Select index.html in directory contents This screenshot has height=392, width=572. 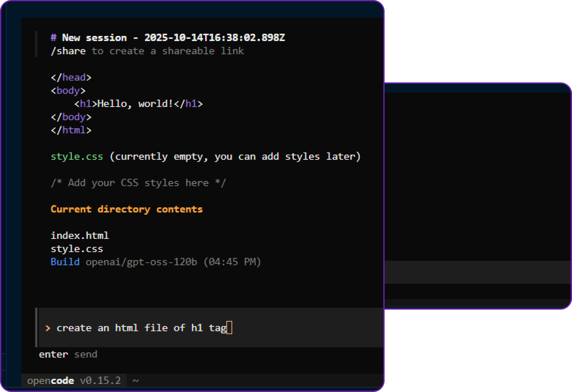tap(79, 235)
